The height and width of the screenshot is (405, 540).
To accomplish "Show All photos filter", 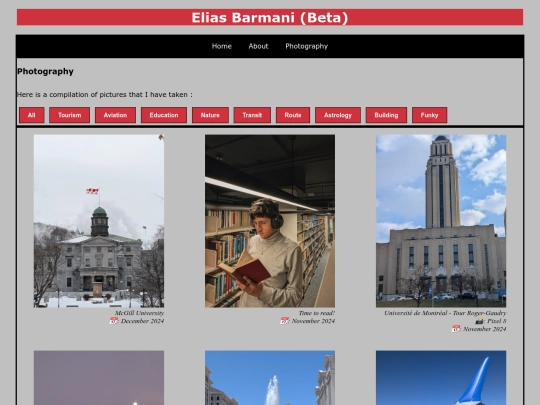I will (x=32, y=115).
